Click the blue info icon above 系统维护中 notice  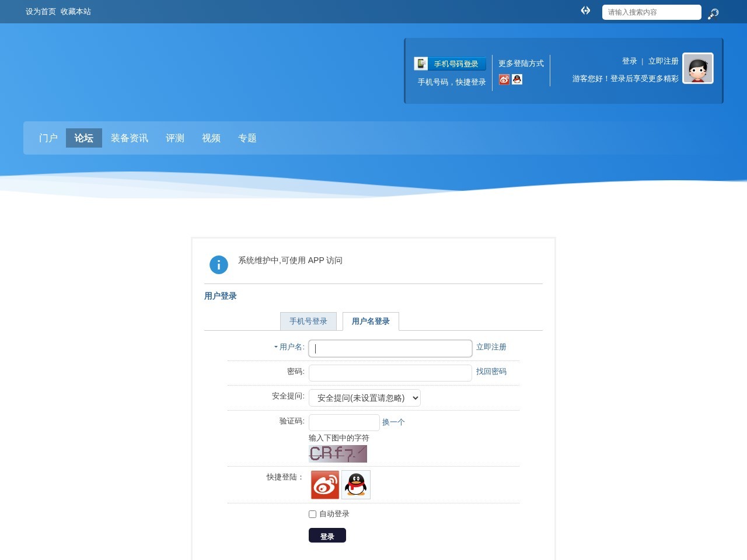219,264
